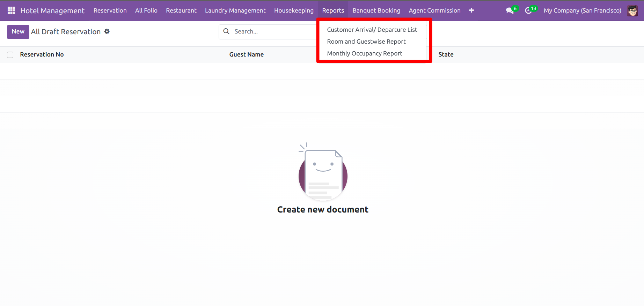Viewport: 644px width, 306px height.
Task: Open Monthly Occupancy Report
Action: [365, 53]
